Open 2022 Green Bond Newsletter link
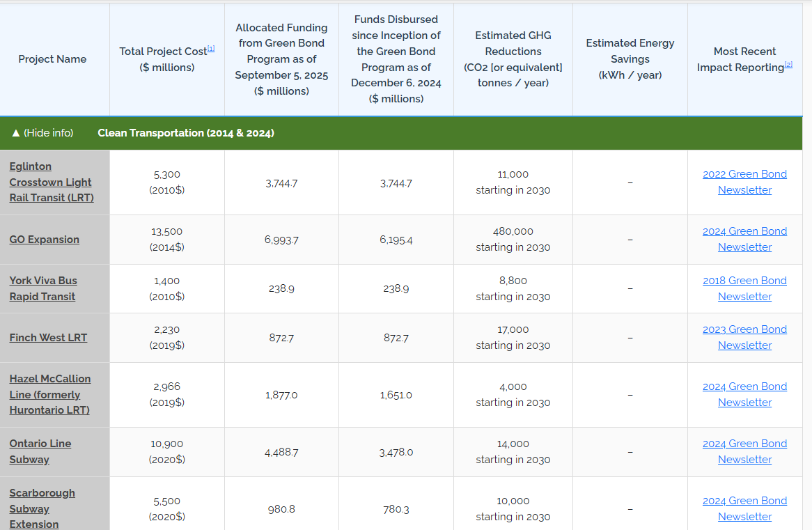812x530 pixels. coord(744,182)
